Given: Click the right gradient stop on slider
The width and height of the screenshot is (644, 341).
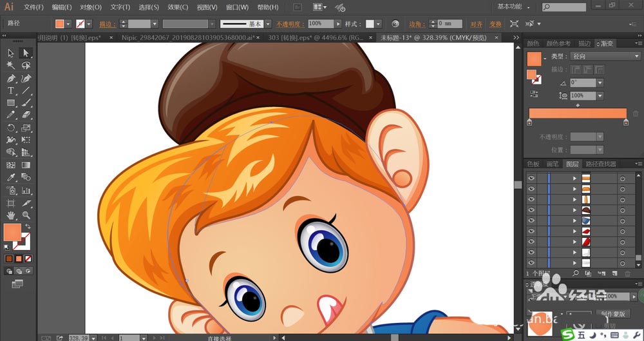Looking at the screenshot, I should coord(626,122).
